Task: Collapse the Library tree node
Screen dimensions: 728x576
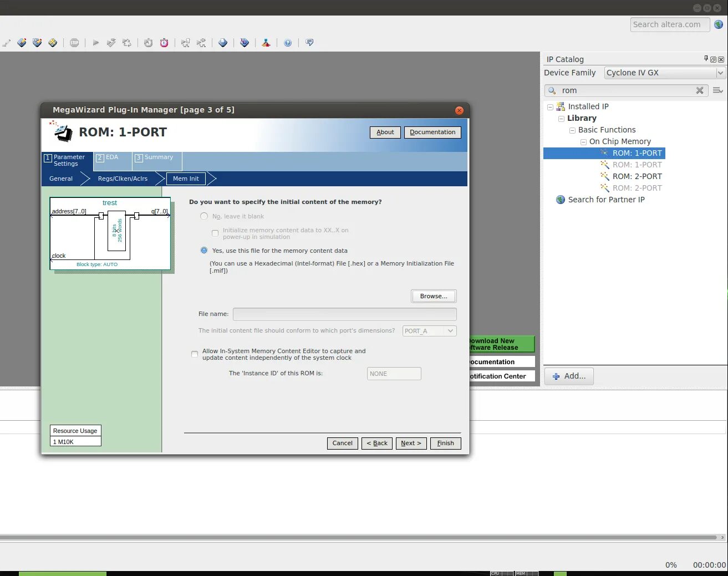Action: pyautogui.click(x=561, y=119)
